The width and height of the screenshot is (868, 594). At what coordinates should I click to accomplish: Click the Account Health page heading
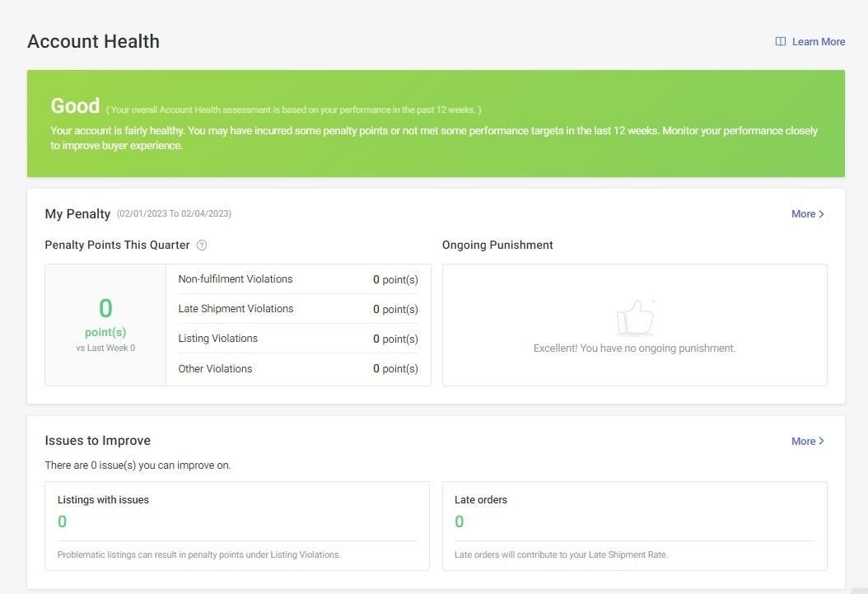[93, 42]
